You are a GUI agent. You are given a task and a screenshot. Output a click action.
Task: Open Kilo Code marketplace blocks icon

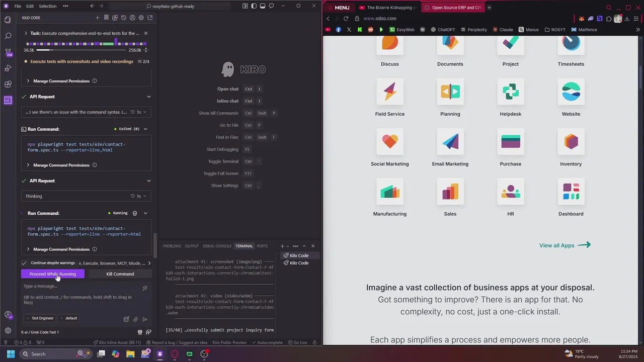click(115, 18)
